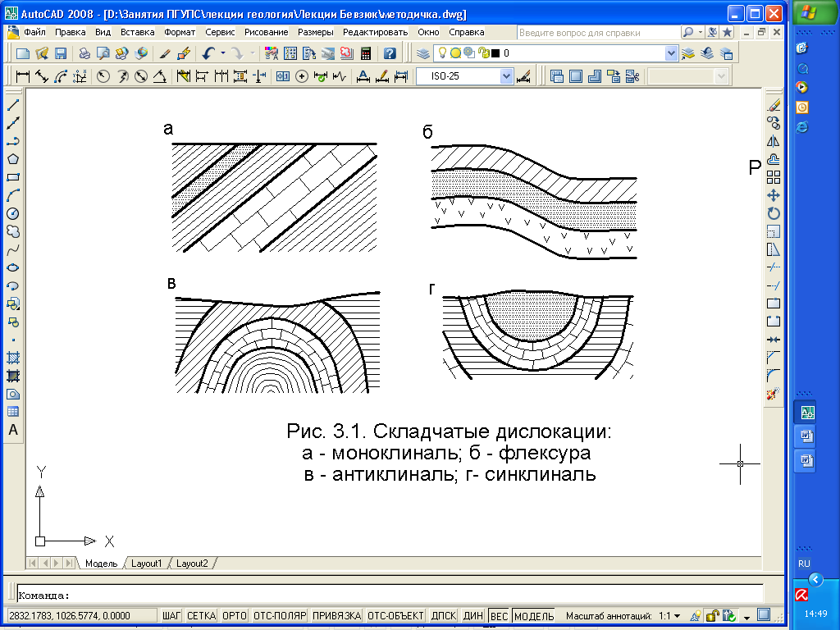Select the Line tool in Draw toolbar
This screenshot has width=840, height=630.
(x=13, y=104)
